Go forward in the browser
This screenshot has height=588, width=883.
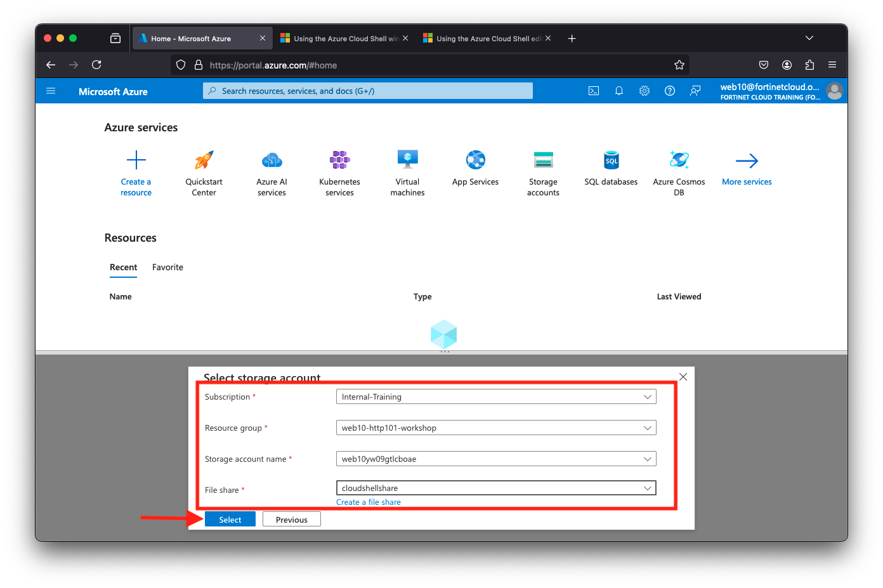[x=74, y=65]
